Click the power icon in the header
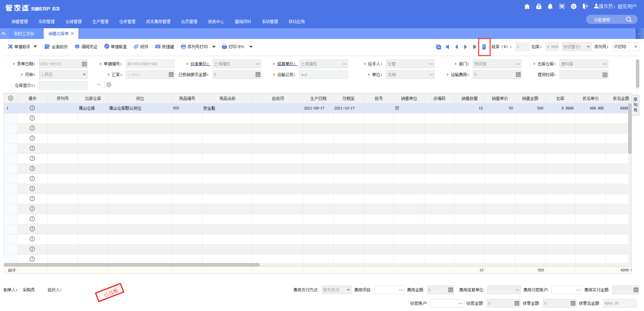 (x=574, y=6)
